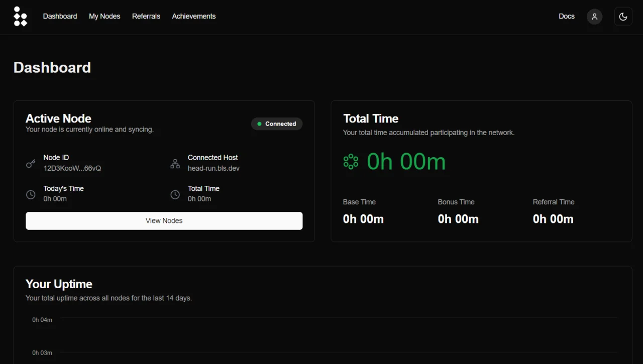This screenshot has width=643, height=364.
Task: Open the Referrals section
Action: click(x=146, y=16)
